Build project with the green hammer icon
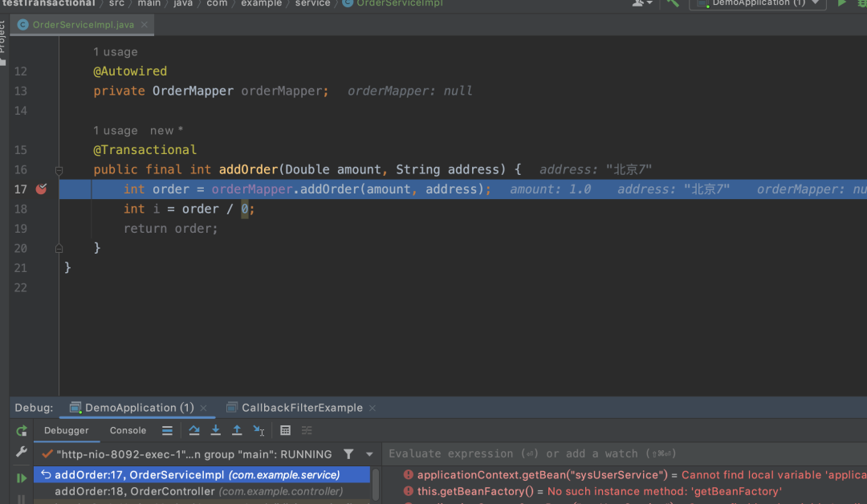 click(673, 2)
